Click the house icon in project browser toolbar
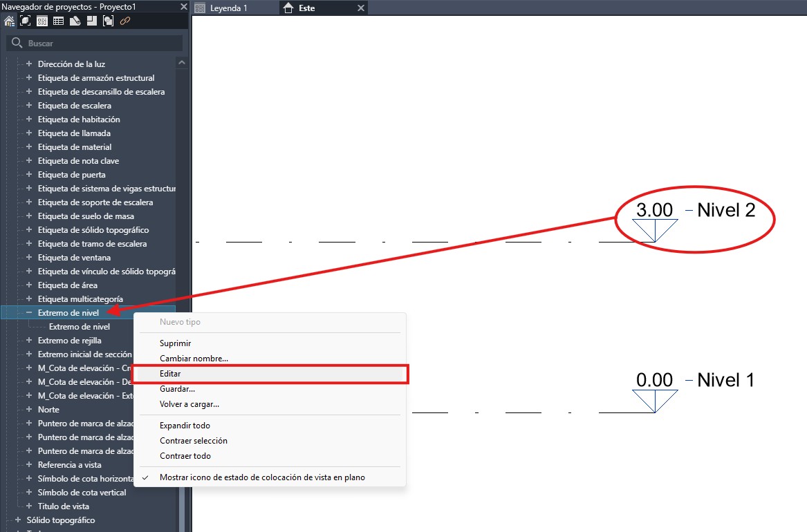The height and width of the screenshot is (532, 807). point(9,21)
